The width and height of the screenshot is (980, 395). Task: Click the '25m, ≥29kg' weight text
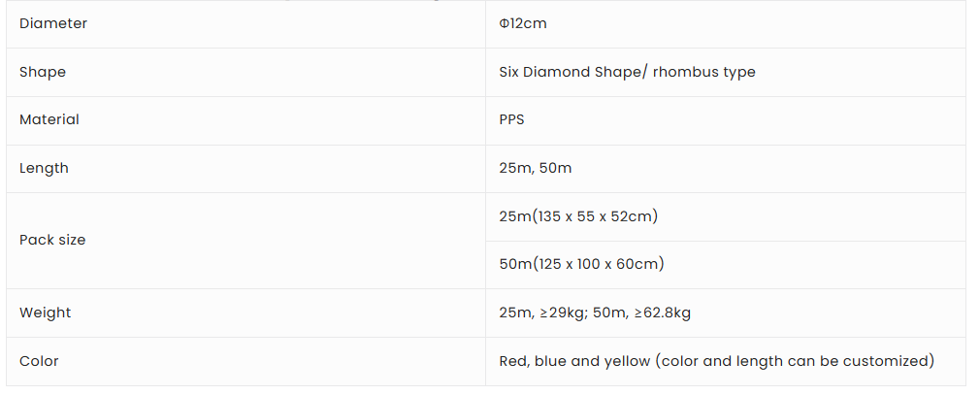click(x=539, y=313)
